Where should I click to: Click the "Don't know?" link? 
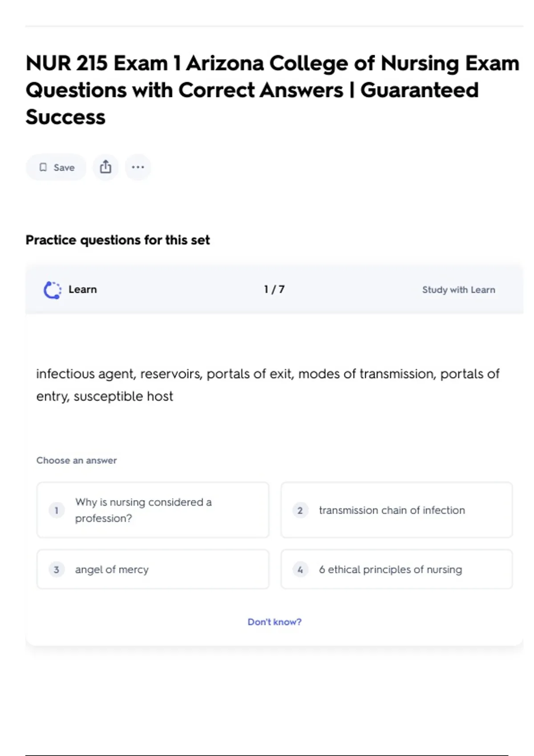pos(274,622)
